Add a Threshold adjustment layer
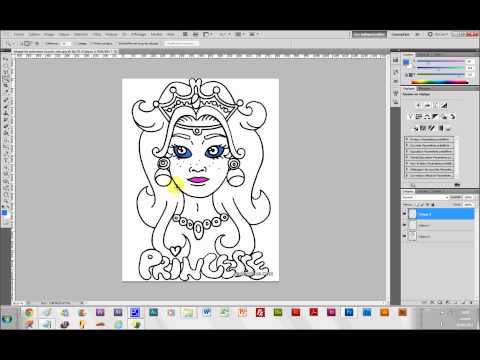 click(x=432, y=128)
